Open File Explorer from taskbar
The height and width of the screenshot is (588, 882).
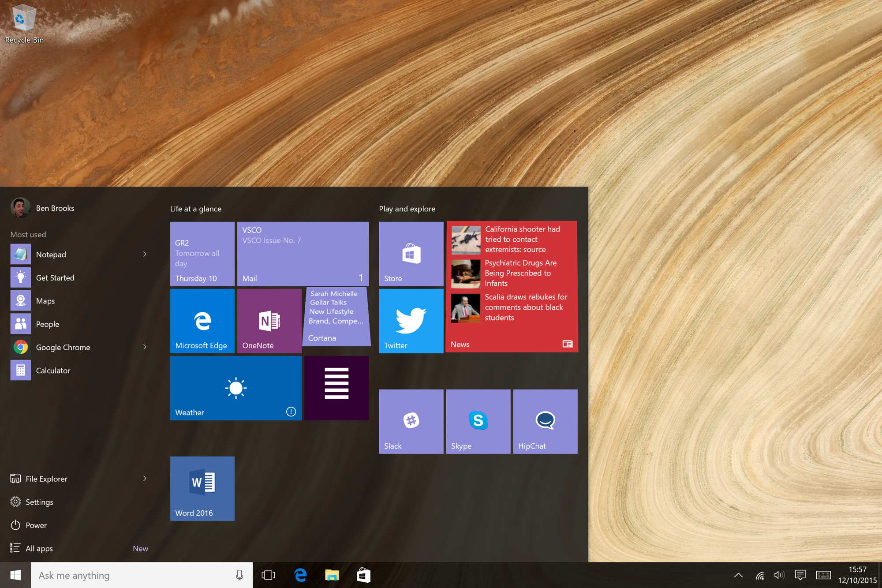point(332,575)
